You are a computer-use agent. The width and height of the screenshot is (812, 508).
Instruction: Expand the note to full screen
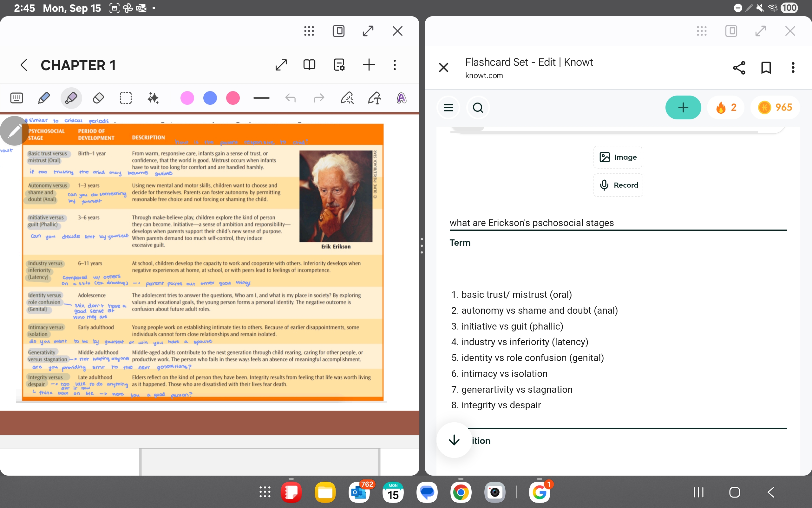[281, 65]
